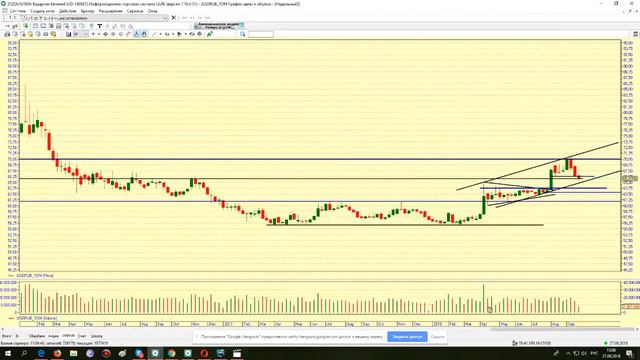Click the magnifier search icon in the toolbar
This screenshot has height=360, width=640.
point(242,34)
